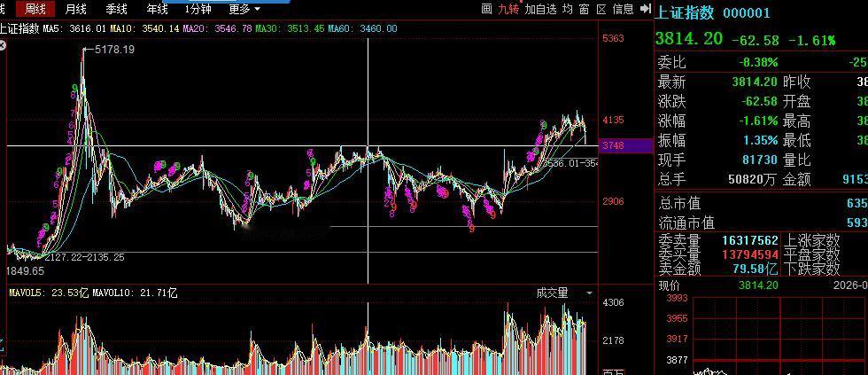Click the 2906 price axis label
This screenshot has height=375, width=868.
pos(613,201)
